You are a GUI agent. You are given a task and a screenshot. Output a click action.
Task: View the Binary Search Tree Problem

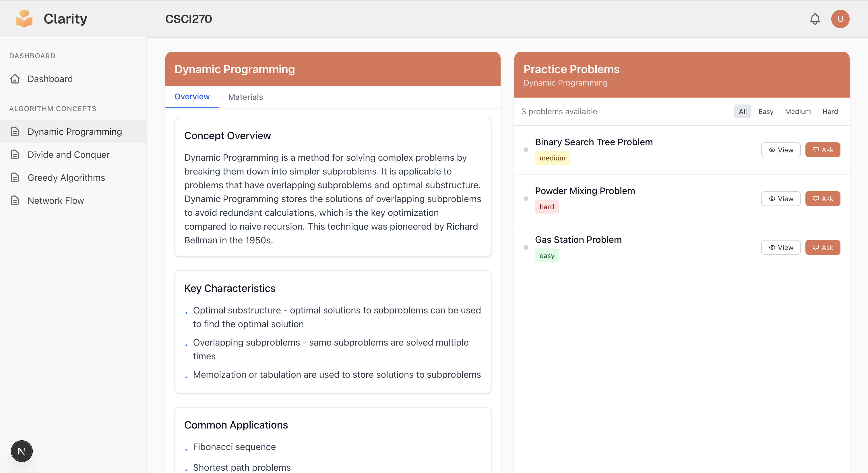click(780, 150)
